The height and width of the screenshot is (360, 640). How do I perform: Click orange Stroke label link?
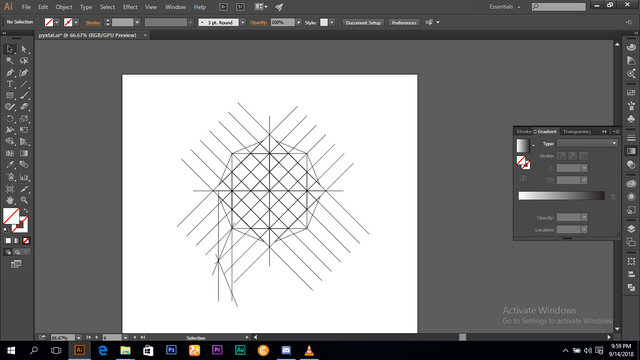93,23
